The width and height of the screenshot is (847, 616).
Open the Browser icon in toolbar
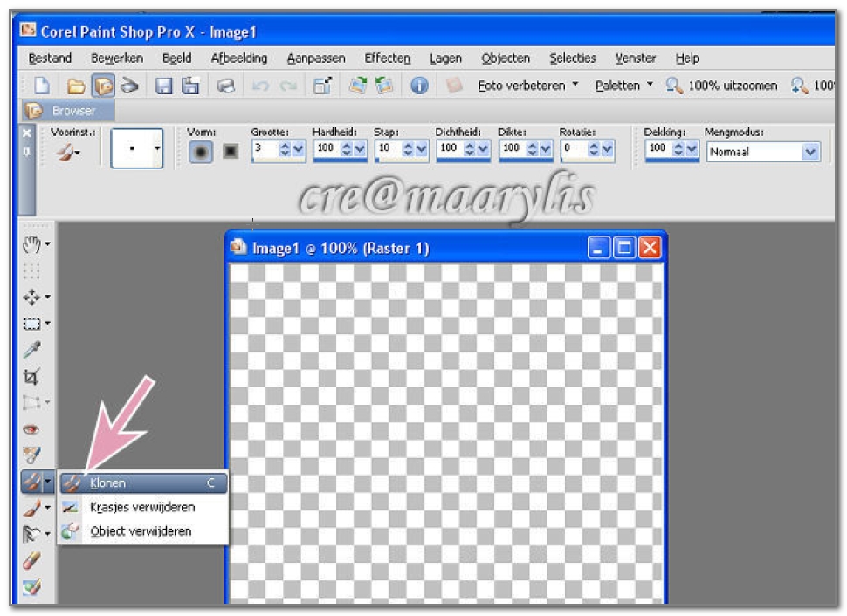click(x=103, y=86)
